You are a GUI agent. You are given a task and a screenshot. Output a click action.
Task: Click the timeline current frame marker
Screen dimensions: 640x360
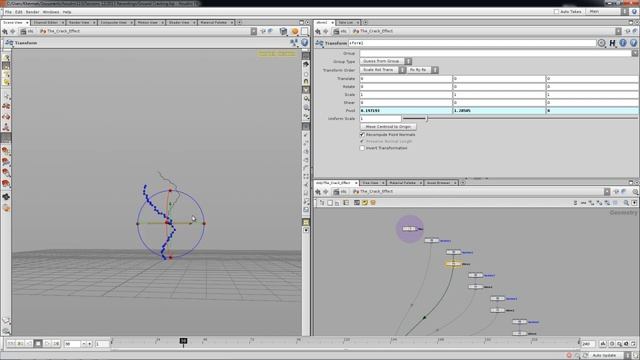tap(183, 341)
